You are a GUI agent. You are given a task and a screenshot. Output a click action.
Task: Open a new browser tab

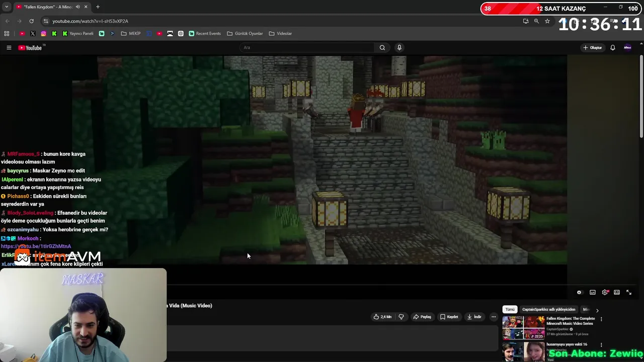click(98, 7)
